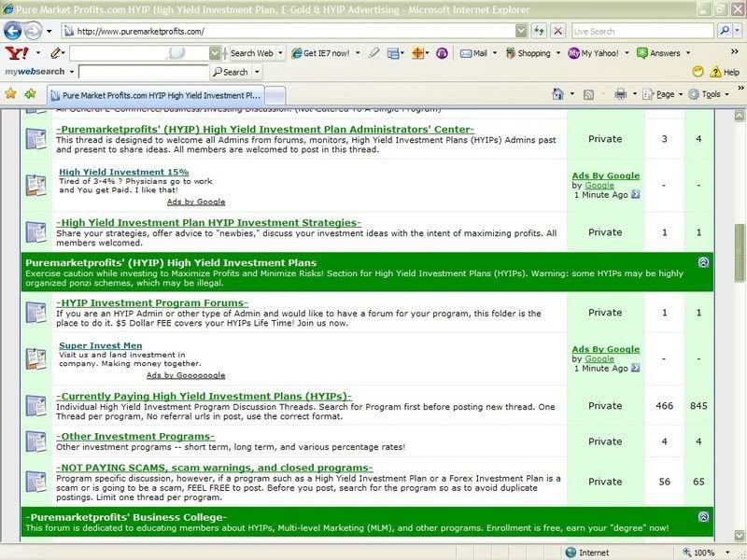Open the mywebsearch Search button dropdown arrow

coord(258,73)
